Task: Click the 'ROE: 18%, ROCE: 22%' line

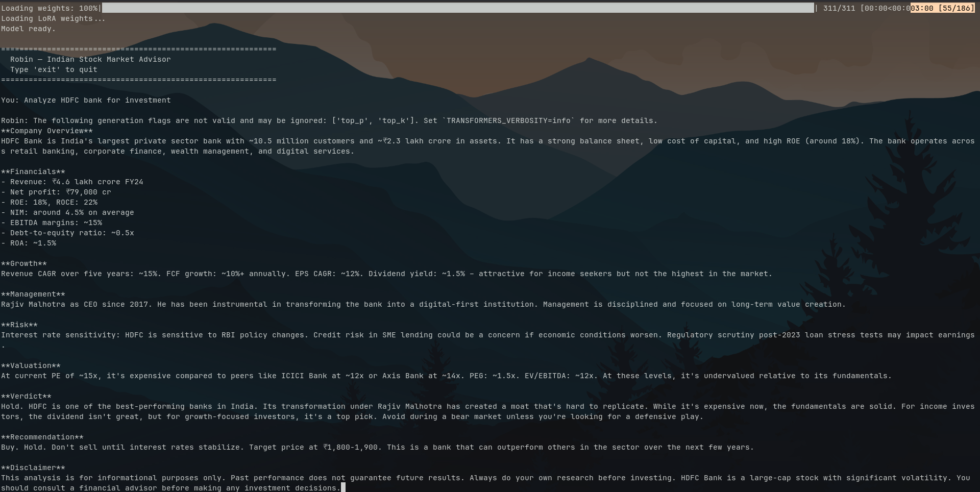Action: coord(49,202)
